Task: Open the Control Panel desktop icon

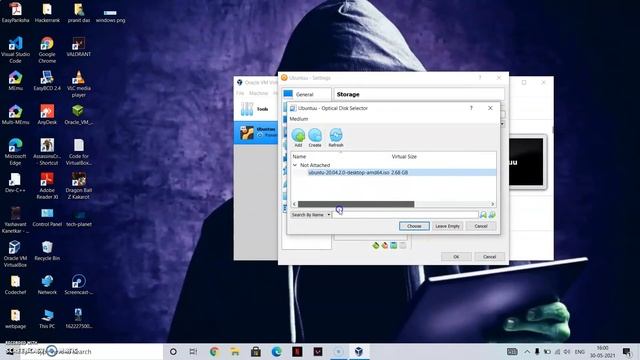Action: coord(47,216)
